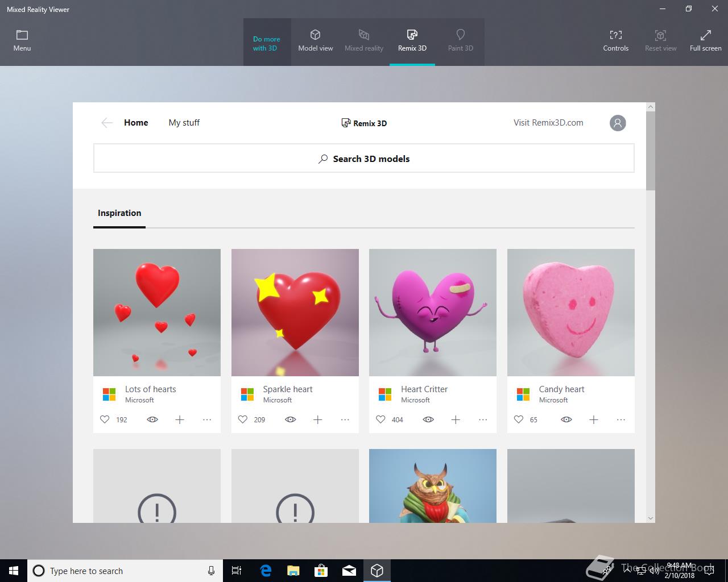Open more options for Candy heart
This screenshot has width=728, height=582.
(621, 419)
